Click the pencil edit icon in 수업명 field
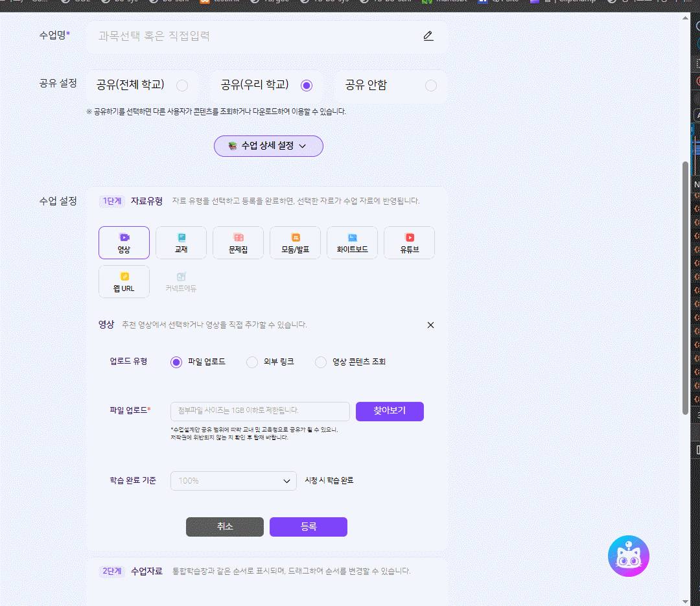The width and height of the screenshot is (700, 606). [428, 36]
